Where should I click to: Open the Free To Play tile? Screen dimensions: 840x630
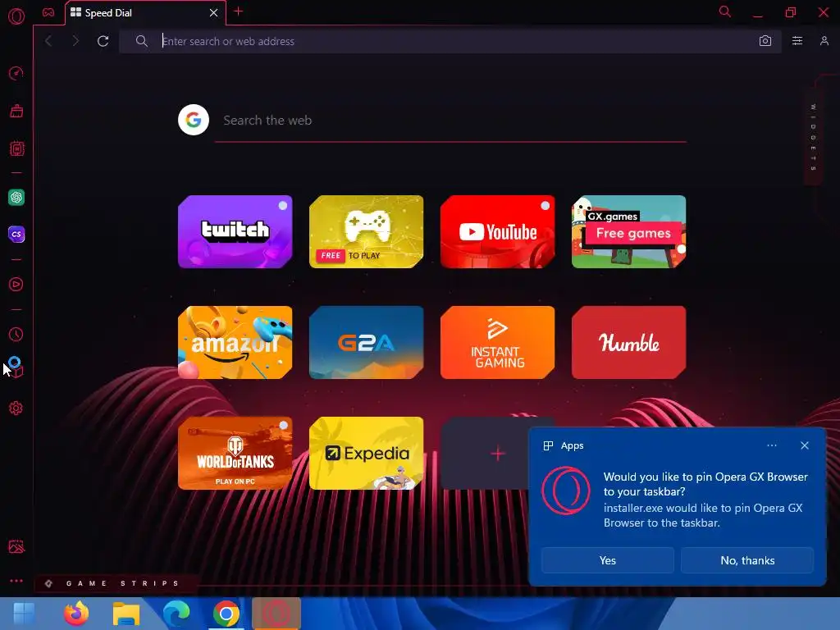367,231
